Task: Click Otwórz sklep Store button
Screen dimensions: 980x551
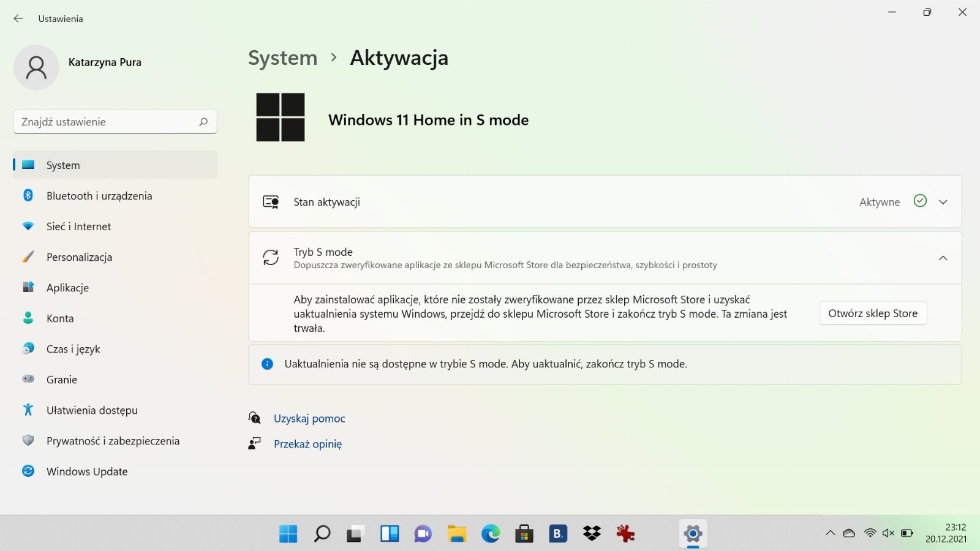Action: click(x=873, y=313)
